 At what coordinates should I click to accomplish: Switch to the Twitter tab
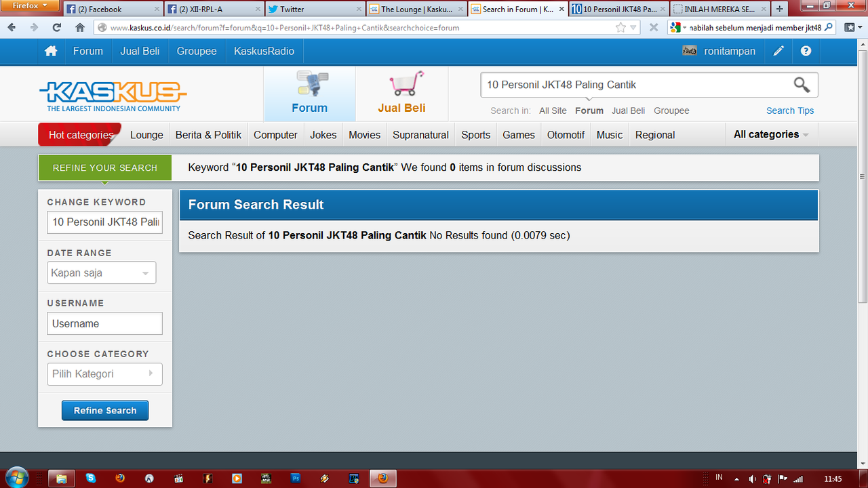click(315, 9)
